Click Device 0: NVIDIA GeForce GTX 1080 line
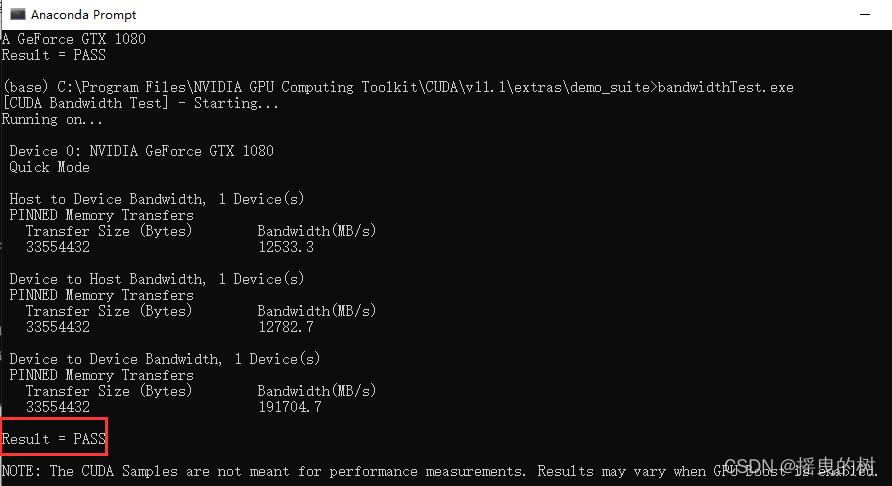 pyautogui.click(x=142, y=151)
